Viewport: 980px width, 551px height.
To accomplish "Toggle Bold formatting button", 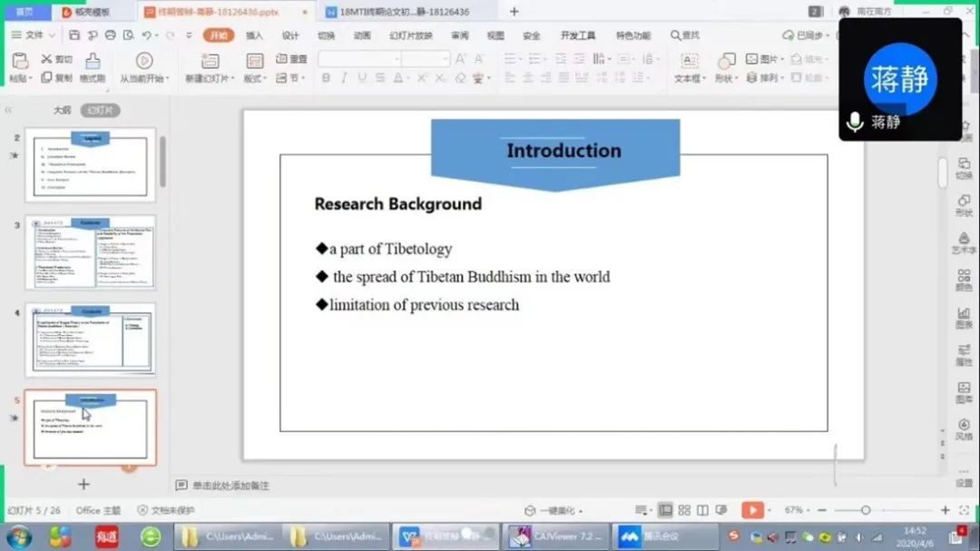I will point(326,78).
